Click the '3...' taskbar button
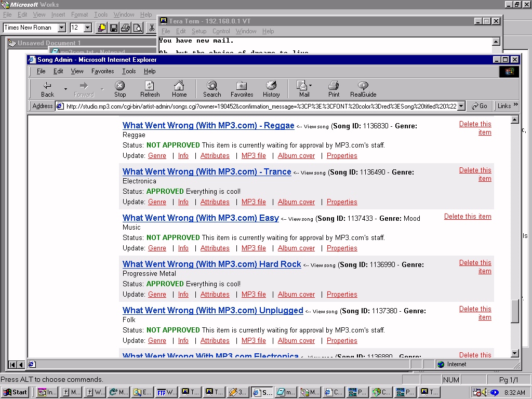This screenshot has height=399, width=532. 237,392
